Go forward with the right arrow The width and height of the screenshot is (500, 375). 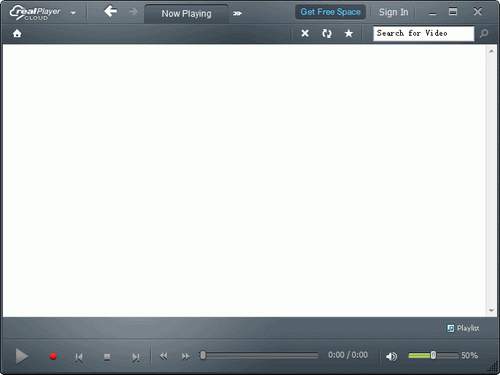pos(133,12)
